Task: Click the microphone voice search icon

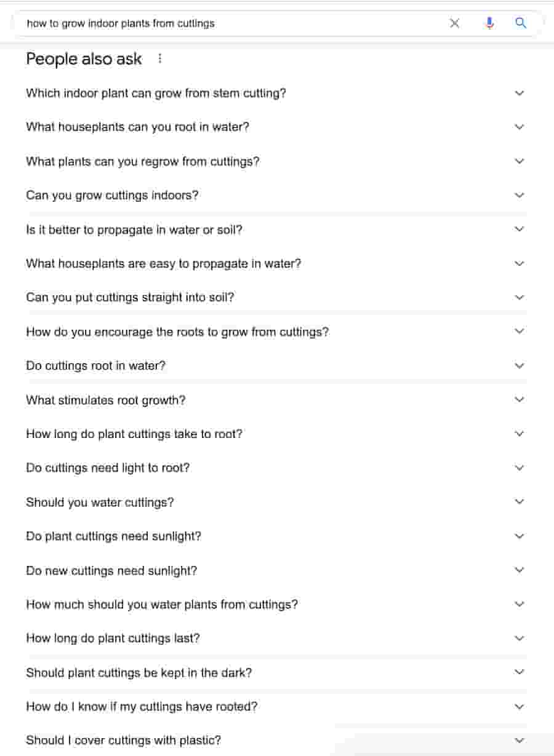Action: (489, 23)
